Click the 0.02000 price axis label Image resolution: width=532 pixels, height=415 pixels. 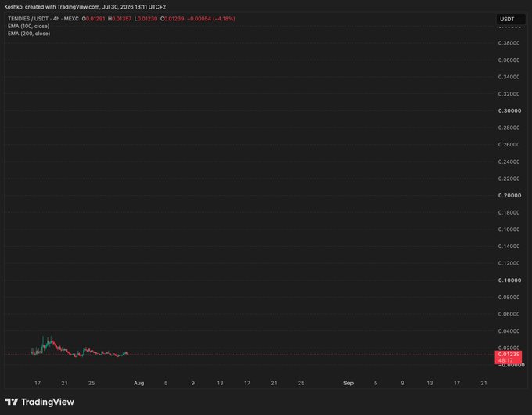pyautogui.click(x=509, y=348)
